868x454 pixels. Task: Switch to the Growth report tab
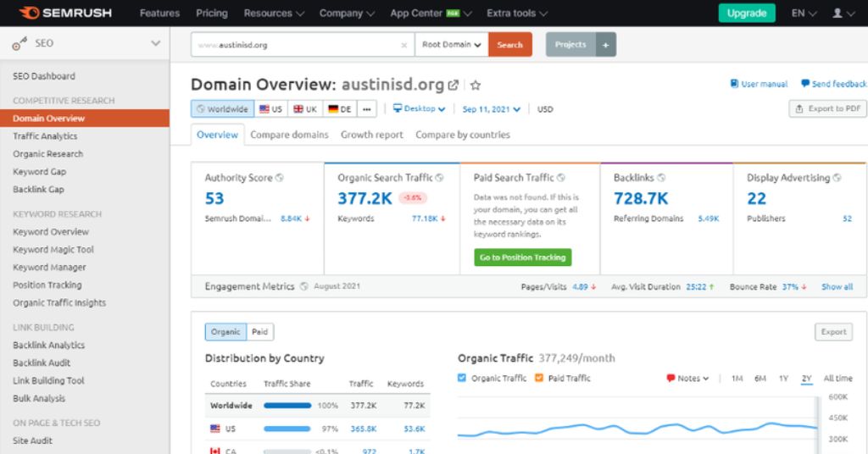click(x=371, y=135)
